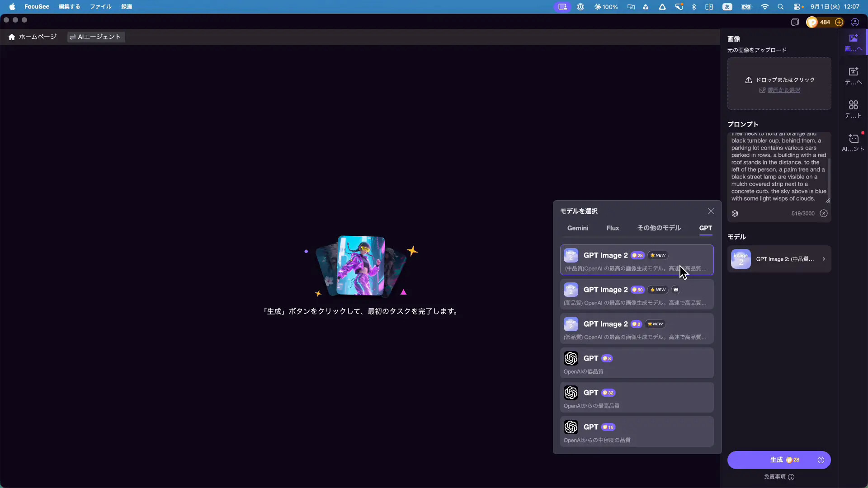Click the crown icon on GPT Image 2 high-quality row
Screen dimensions: 868x488
[x=676, y=290]
